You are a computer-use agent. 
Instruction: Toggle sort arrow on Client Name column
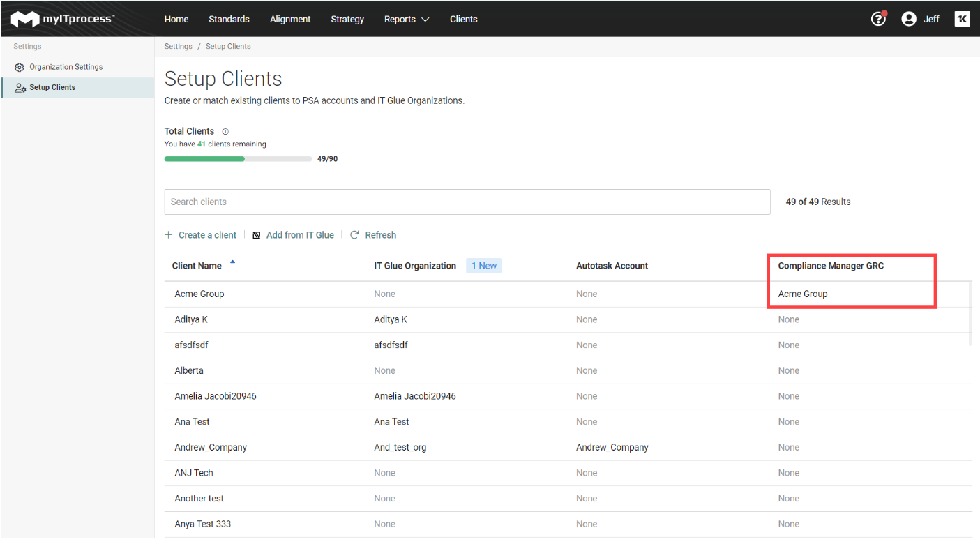pyautogui.click(x=232, y=263)
